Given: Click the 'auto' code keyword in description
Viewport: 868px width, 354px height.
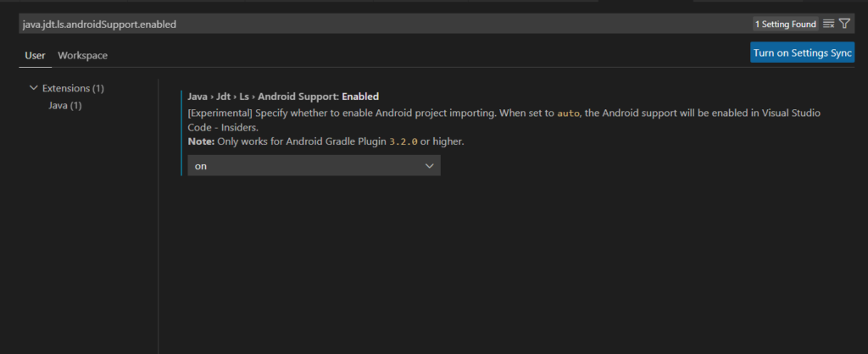Looking at the screenshot, I should [x=567, y=113].
